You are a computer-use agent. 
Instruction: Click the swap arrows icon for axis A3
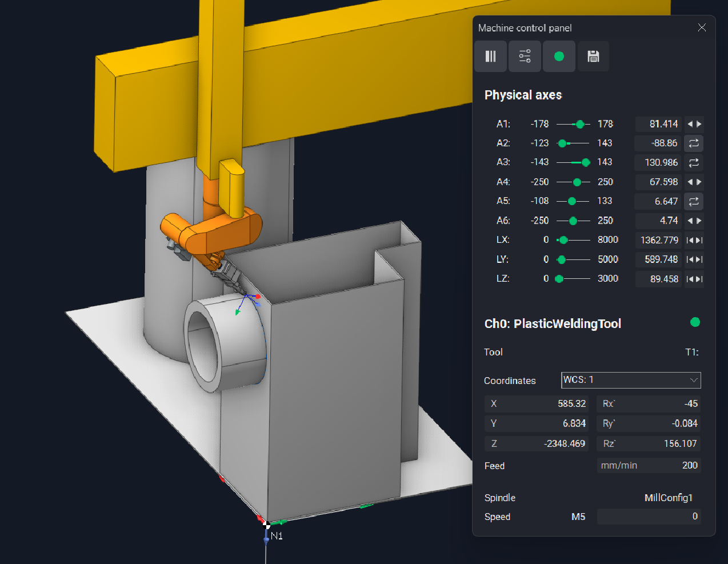click(694, 163)
